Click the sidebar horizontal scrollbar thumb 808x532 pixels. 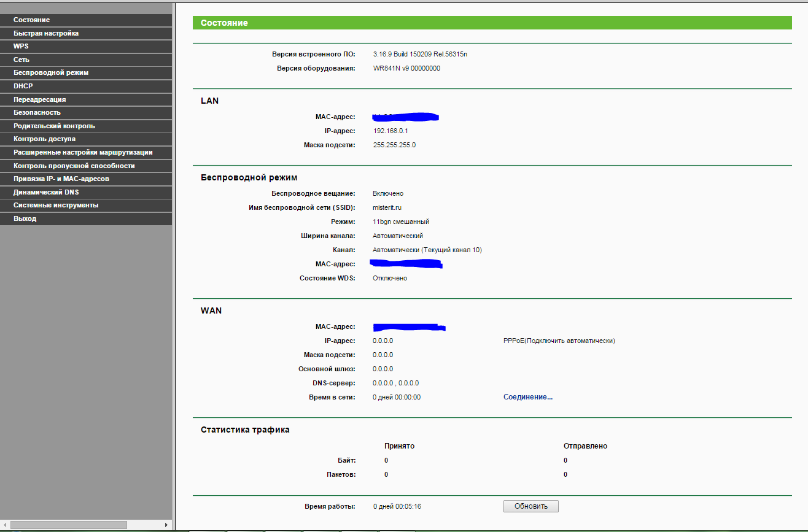69,525
